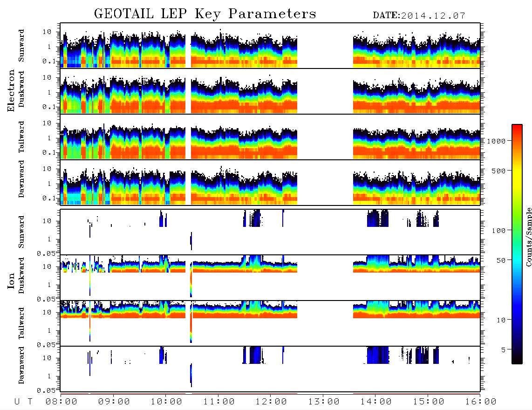The image size is (532, 410).
Task: Click the Electron Duskward spectrogram panel
Action: [x=270, y=91]
